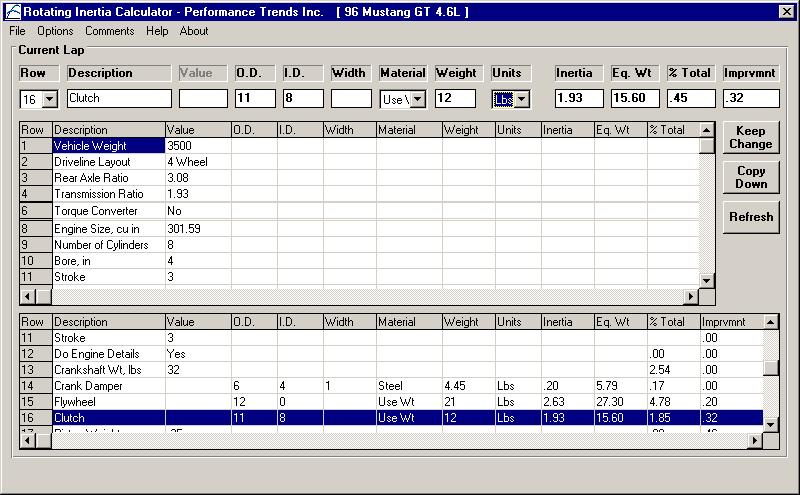Click the Imprvmnt field showing .32
The image size is (800, 495).
click(751, 98)
